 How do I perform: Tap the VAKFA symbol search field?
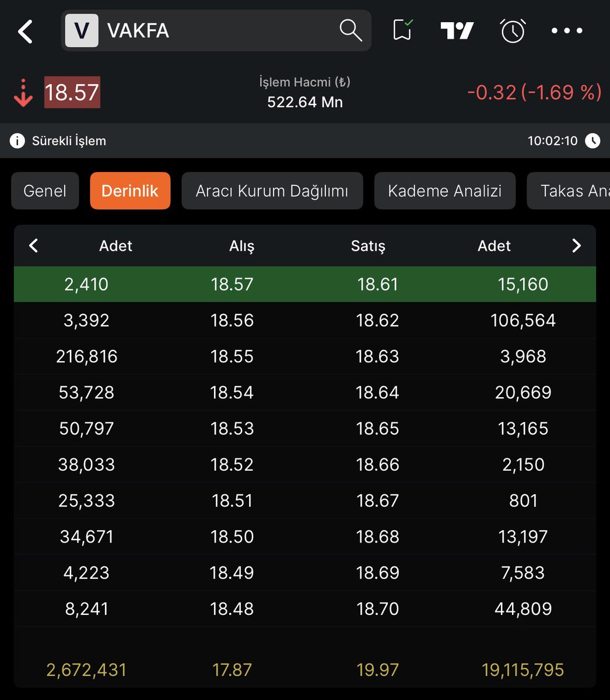(216, 30)
